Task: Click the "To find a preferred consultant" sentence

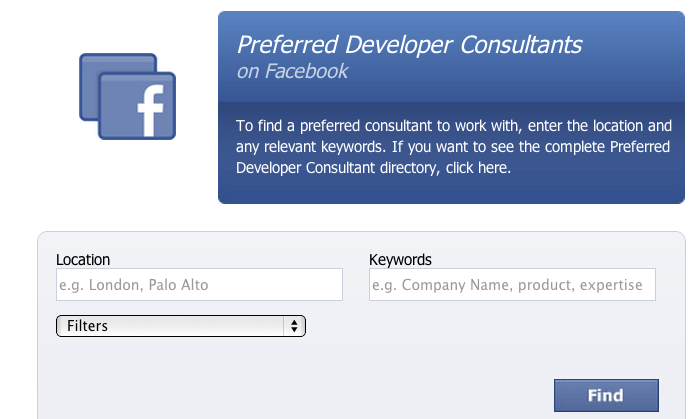Action: (340, 126)
